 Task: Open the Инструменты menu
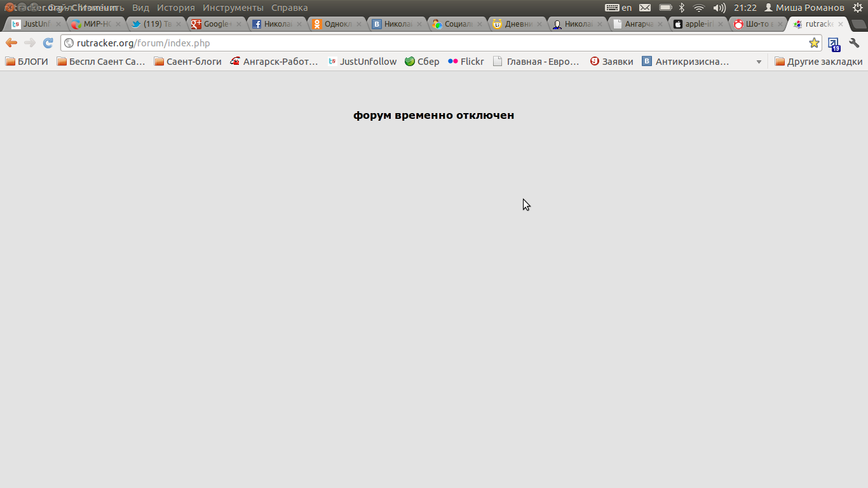click(x=233, y=8)
